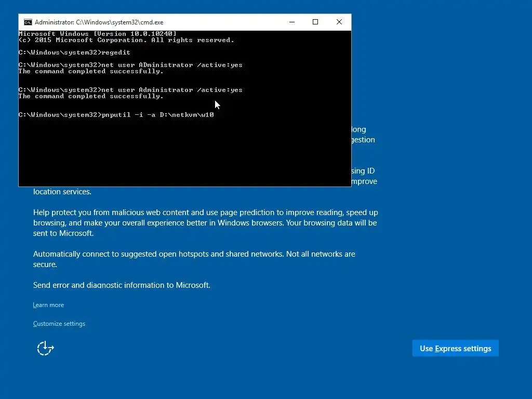Close the Administrator cmd.exe window

(339, 22)
